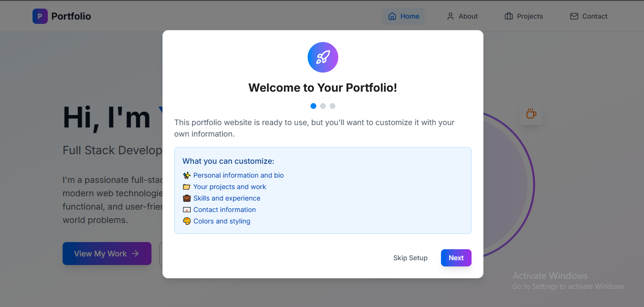This screenshot has width=644, height=307.
Task: Click the palette icon beside Colors and styling
Action: tap(186, 221)
